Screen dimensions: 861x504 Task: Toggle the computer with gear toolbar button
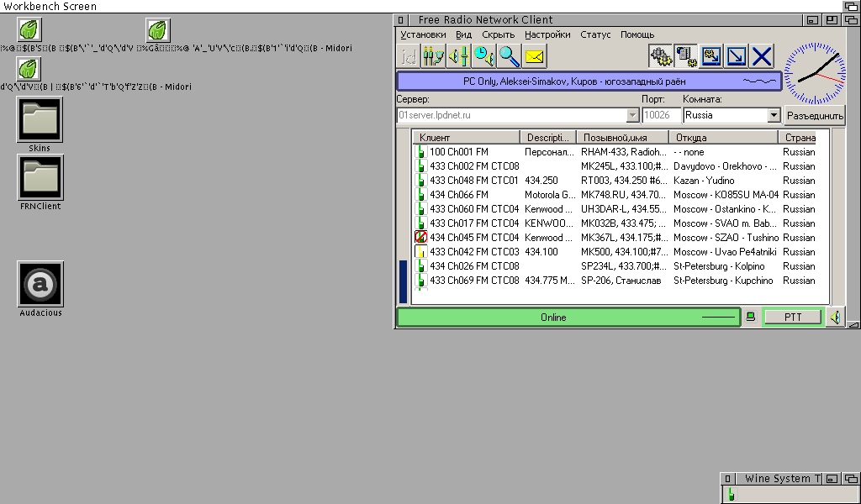click(686, 56)
